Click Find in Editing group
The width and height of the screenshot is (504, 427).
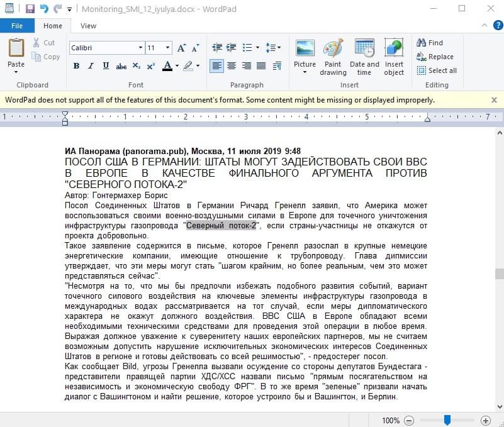pos(430,42)
